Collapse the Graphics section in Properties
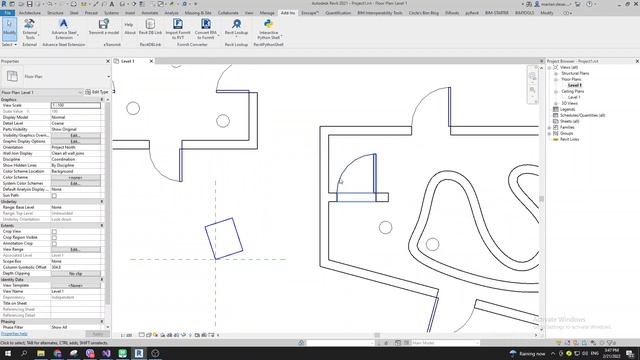 102,99
